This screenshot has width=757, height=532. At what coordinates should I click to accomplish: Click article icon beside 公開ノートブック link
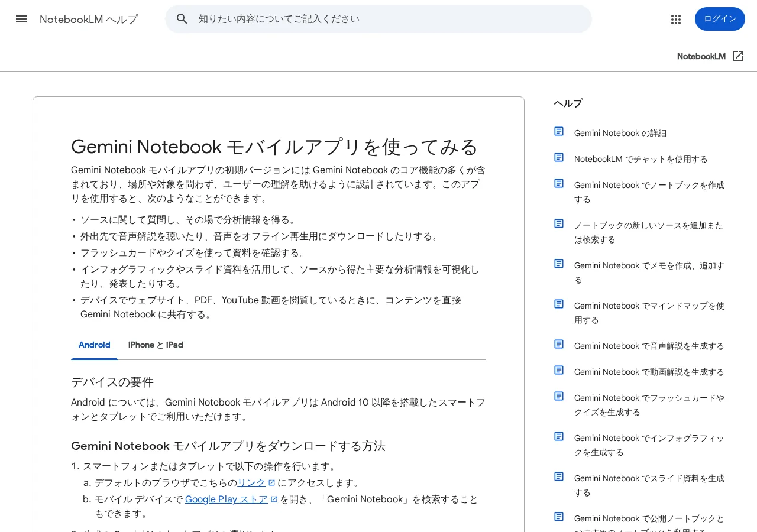(x=559, y=517)
